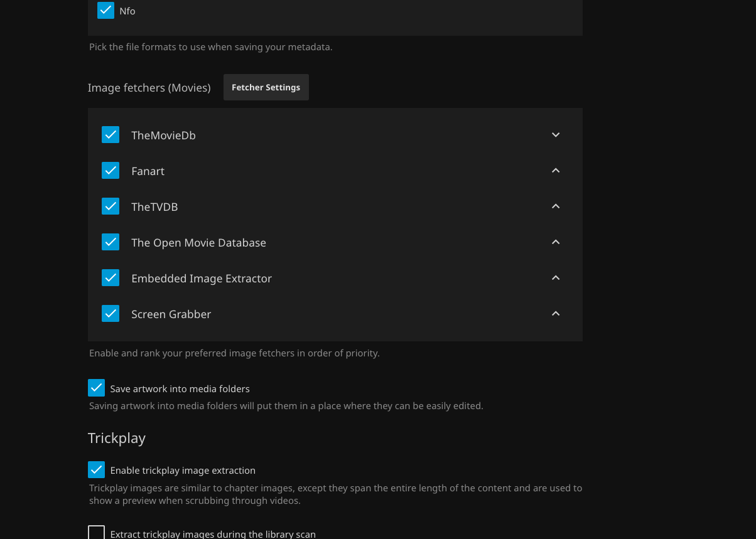Screen dimensions: 756x539
Task: Disable Enable trickplay image extraction checkbox
Action: point(96,469)
